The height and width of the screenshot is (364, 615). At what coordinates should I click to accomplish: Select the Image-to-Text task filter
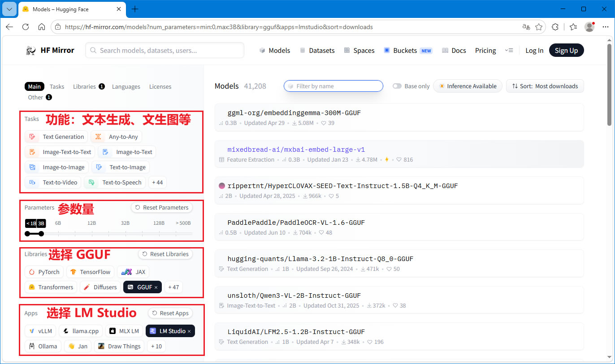[127, 152]
